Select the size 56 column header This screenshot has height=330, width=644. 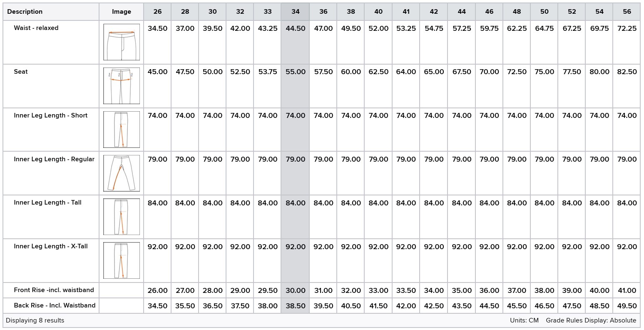627,12
